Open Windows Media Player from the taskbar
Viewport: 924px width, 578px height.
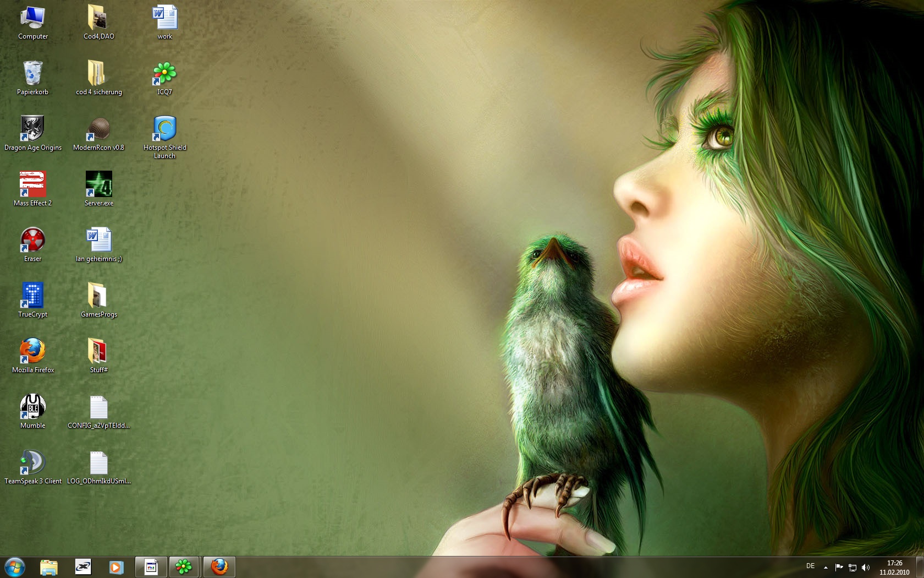coord(116,567)
